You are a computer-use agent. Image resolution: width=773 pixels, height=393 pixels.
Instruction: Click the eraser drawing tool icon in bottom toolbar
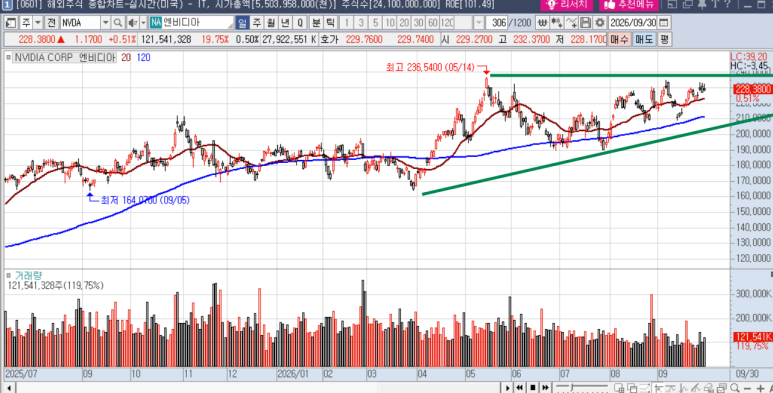coord(709,388)
